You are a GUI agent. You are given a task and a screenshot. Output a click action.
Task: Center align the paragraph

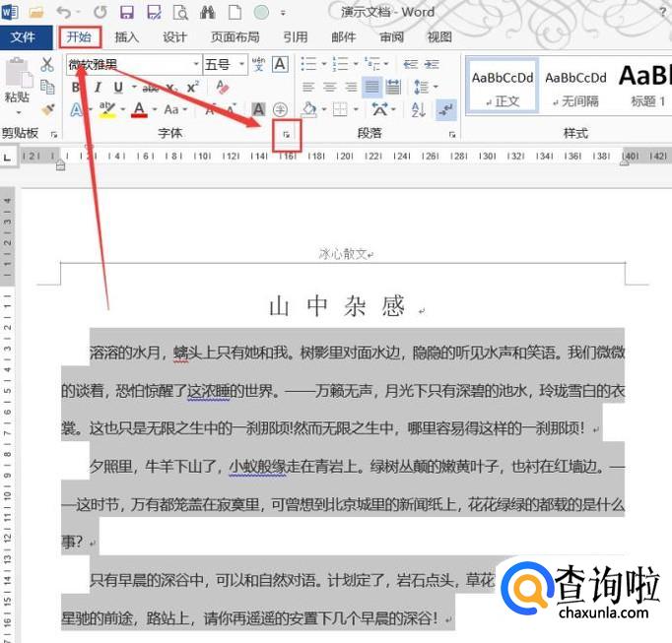(x=329, y=88)
